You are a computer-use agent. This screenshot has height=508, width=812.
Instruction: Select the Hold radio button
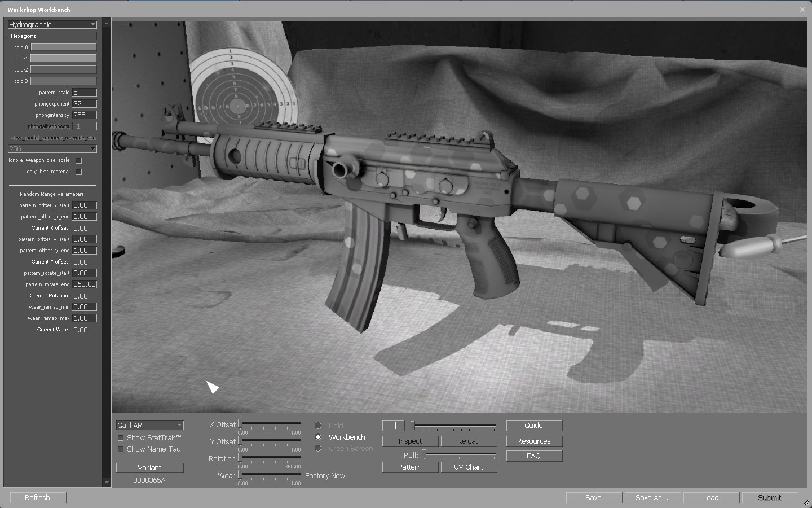(318, 426)
